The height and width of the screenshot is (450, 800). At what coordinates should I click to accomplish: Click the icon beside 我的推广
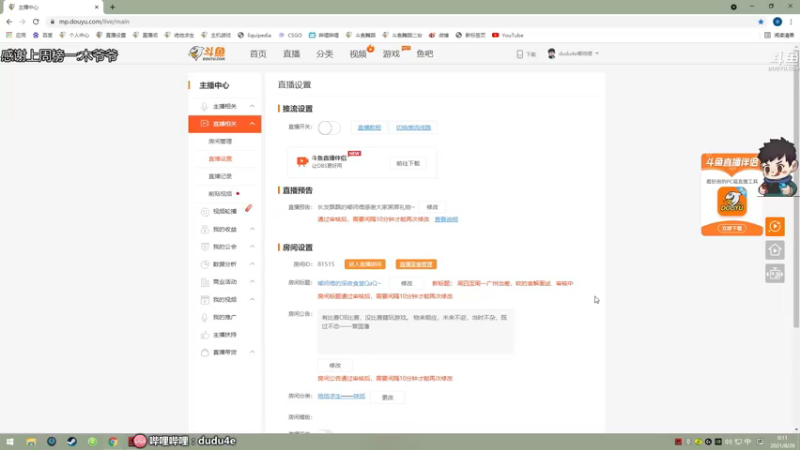[x=205, y=317]
